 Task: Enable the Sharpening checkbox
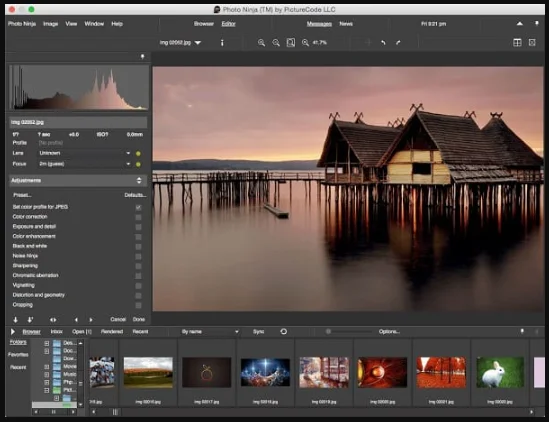[x=138, y=266]
